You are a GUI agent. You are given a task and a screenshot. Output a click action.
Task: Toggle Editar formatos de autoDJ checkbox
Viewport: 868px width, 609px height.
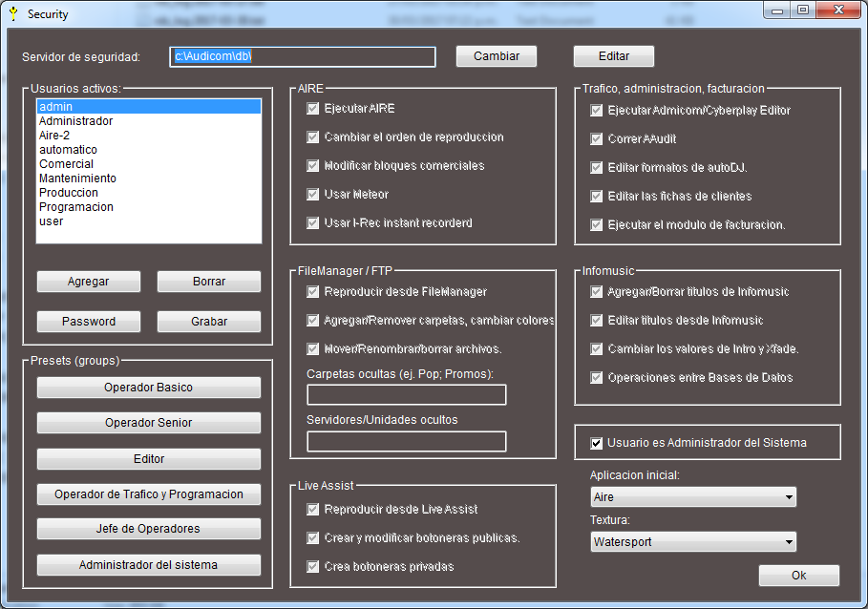pyautogui.click(x=596, y=168)
